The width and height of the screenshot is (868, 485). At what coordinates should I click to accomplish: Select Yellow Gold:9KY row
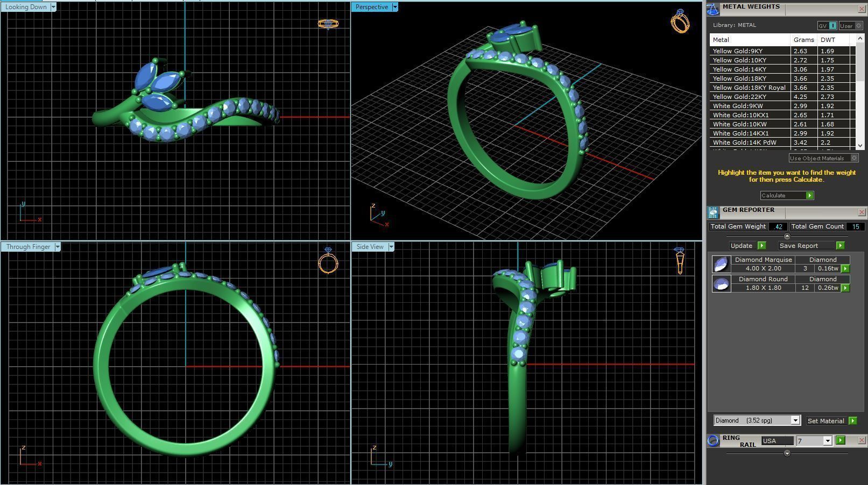[782, 51]
